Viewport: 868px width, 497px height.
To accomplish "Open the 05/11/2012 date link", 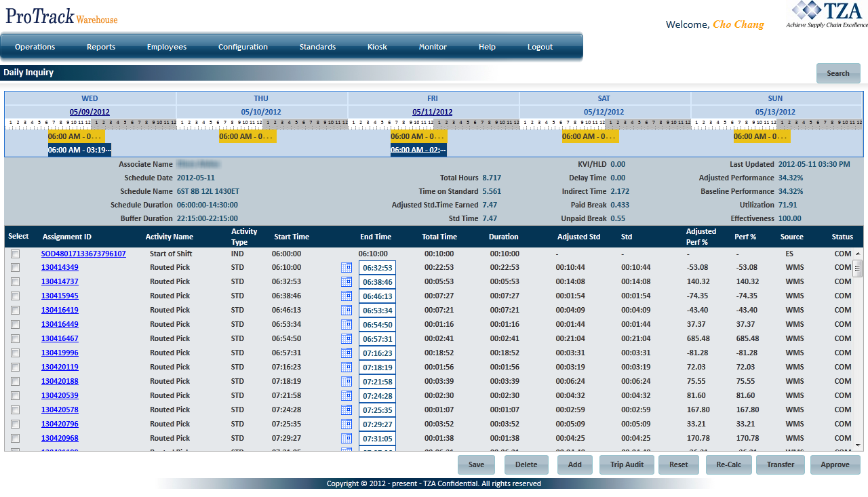I will (433, 112).
